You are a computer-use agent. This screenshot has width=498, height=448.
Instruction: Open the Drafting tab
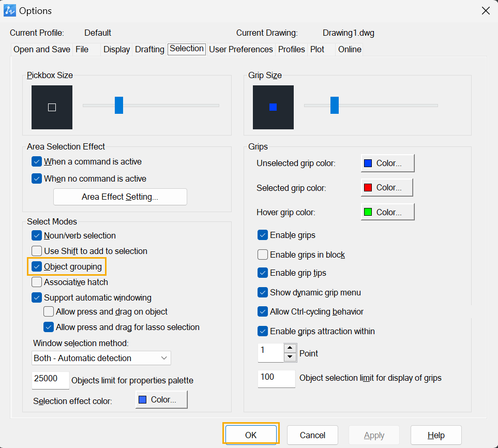pos(149,49)
